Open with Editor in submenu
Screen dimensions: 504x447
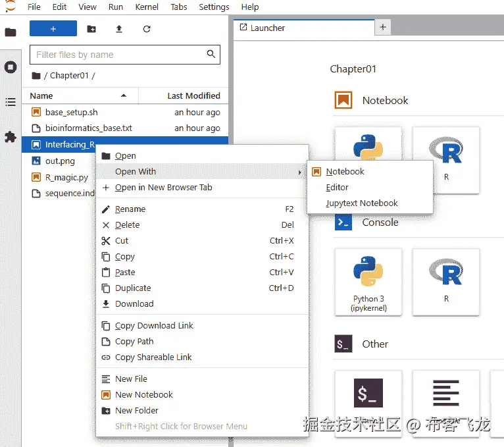[370, 187]
